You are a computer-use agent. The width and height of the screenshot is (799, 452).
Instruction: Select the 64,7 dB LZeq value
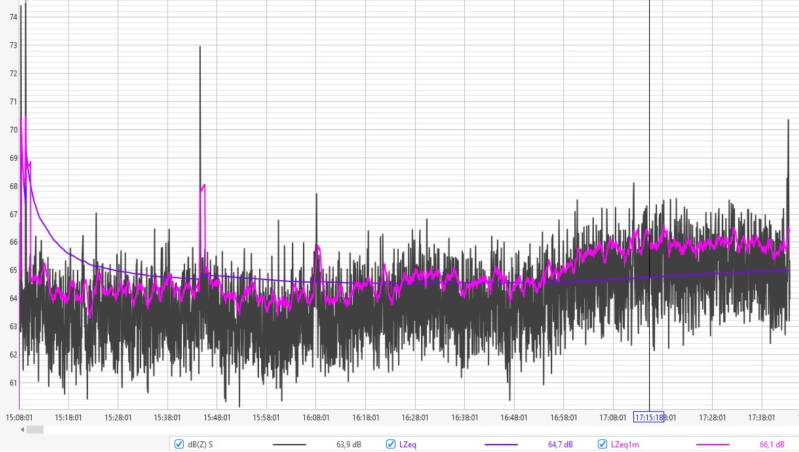click(x=560, y=444)
